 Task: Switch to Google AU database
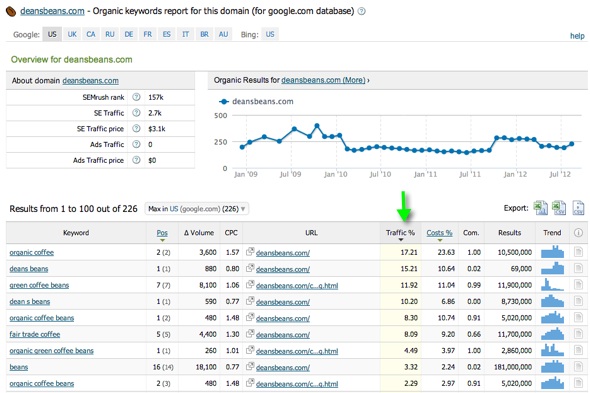(223, 34)
